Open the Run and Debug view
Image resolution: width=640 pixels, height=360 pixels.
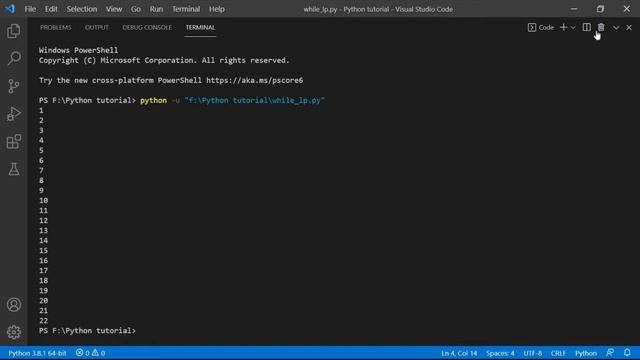[13, 114]
